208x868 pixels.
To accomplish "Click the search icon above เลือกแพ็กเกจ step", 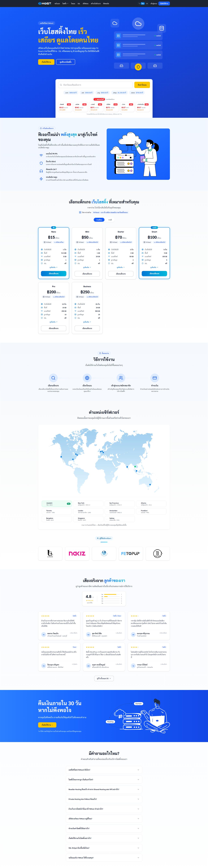I will [x=53, y=378].
